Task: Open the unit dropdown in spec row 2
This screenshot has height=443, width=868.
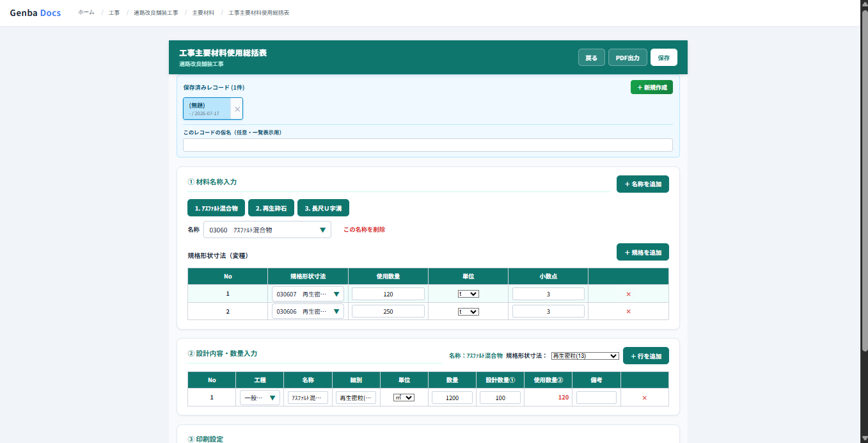Action: click(468, 311)
